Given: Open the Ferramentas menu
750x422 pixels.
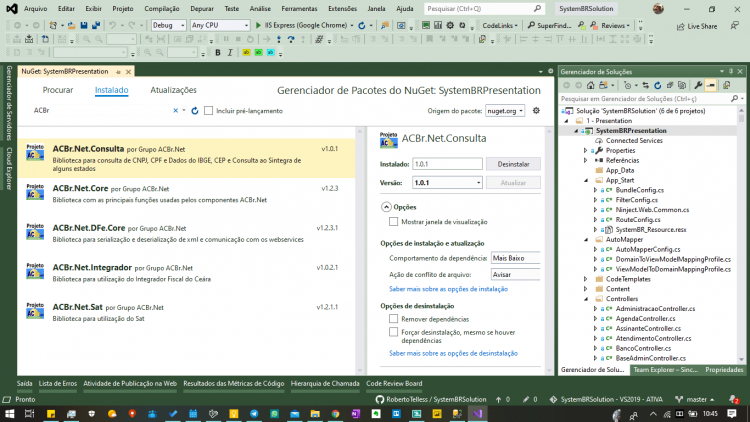Looking at the screenshot, I should [299, 9].
